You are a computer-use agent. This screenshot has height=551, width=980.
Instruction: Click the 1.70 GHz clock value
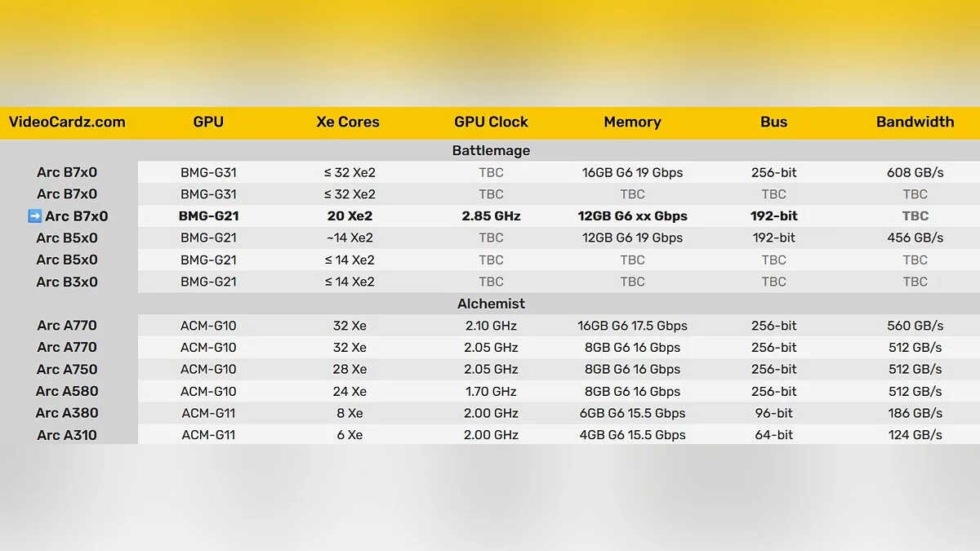click(x=491, y=391)
